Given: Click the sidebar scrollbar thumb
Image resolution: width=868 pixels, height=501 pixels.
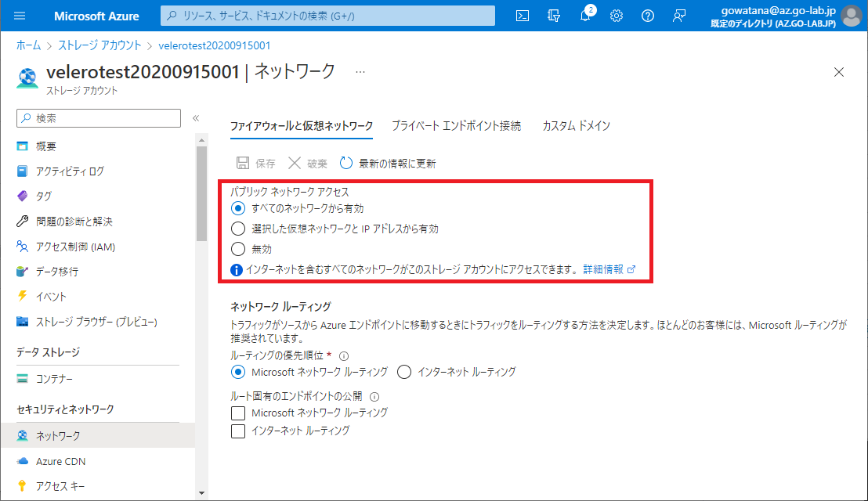Looking at the screenshot, I should pyautogui.click(x=201, y=193).
